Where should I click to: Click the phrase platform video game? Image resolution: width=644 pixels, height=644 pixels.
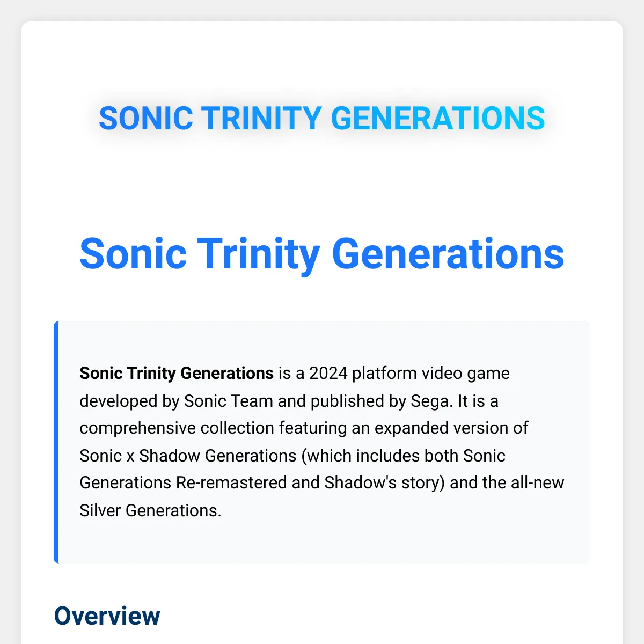coord(431,373)
